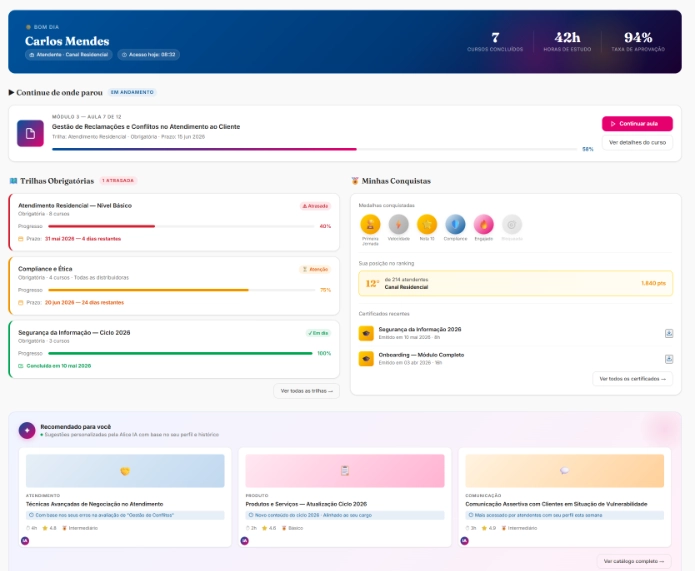The height and width of the screenshot is (571, 695).
Task: Open Ver catálogo completo
Action: pos(634,561)
